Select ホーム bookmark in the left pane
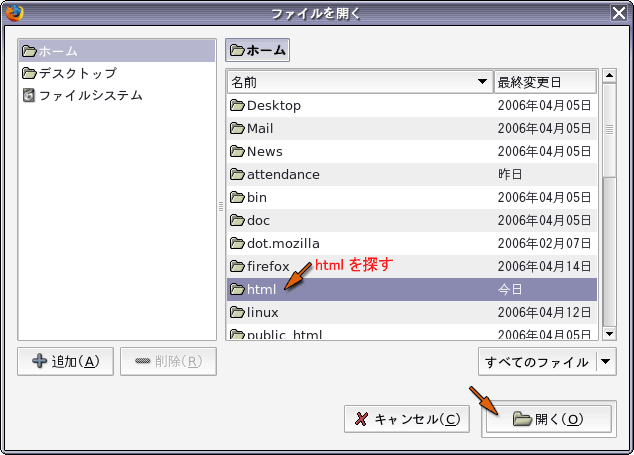 (117, 51)
